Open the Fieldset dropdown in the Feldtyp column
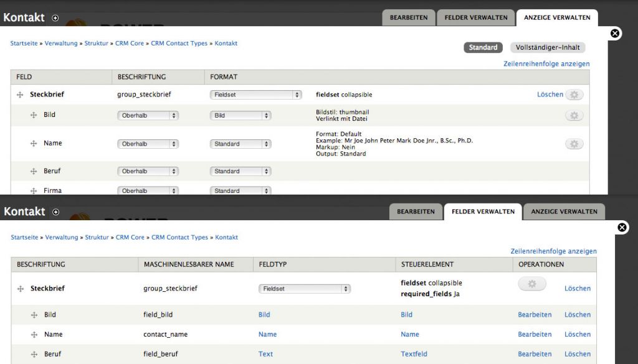This screenshot has width=638, height=364. click(304, 289)
